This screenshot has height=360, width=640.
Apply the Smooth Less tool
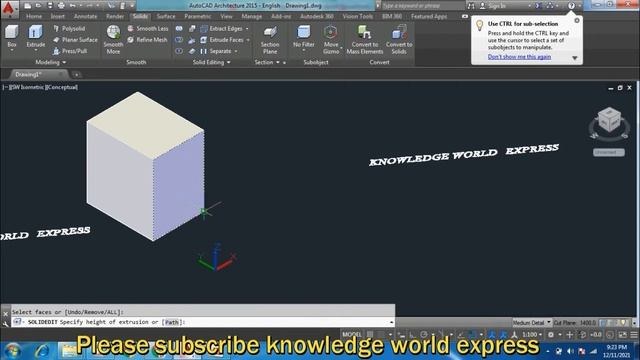(x=147, y=29)
